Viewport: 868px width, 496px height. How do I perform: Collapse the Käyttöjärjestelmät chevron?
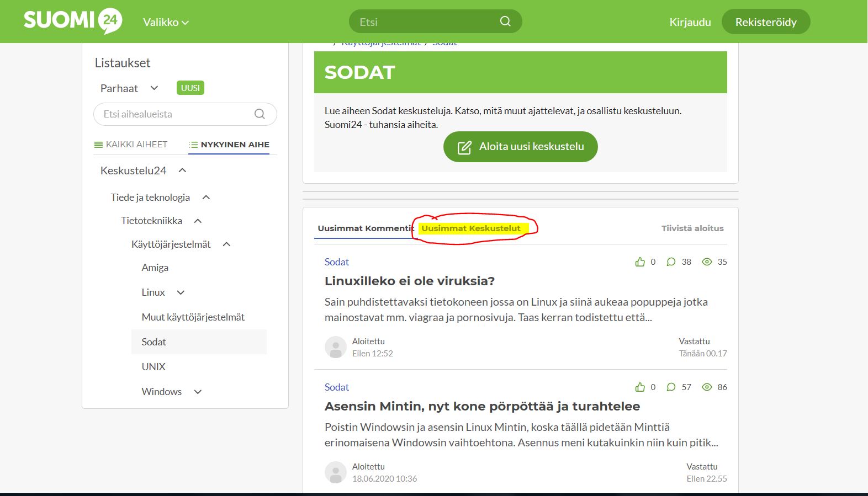(x=226, y=244)
